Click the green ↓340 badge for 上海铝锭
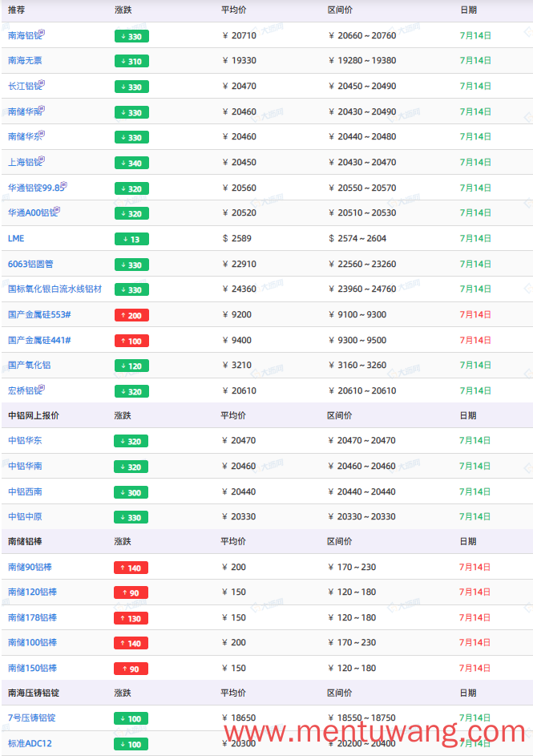This screenshot has height=756, width=533. (131, 163)
